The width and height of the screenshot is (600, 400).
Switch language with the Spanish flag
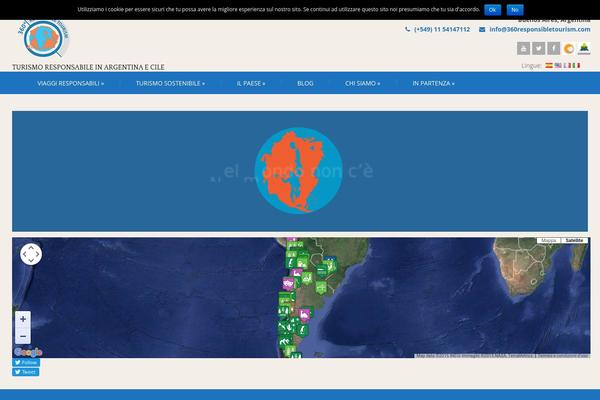coord(549,65)
